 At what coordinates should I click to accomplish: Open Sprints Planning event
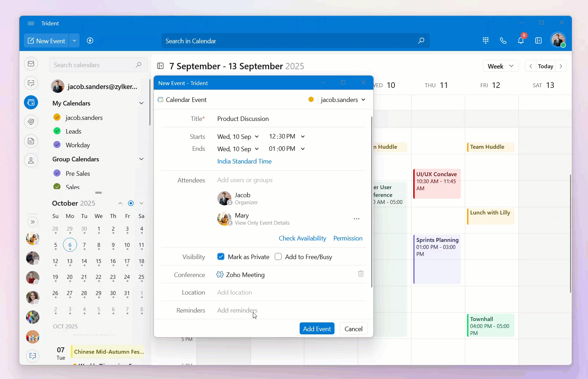coord(437,259)
